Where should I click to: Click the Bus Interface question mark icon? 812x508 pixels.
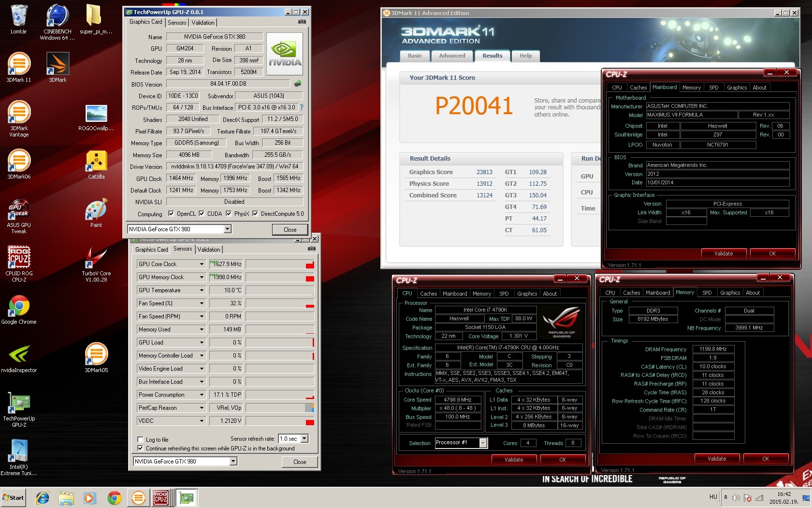click(302, 107)
